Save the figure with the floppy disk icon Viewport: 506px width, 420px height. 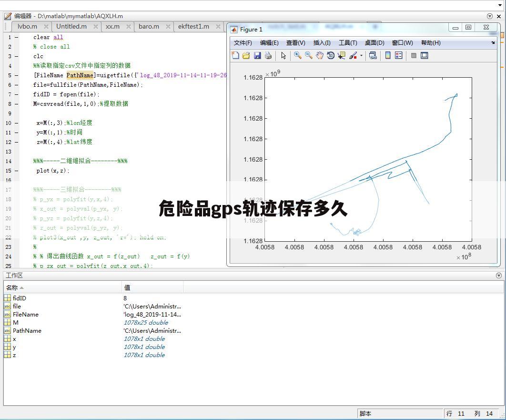click(257, 55)
